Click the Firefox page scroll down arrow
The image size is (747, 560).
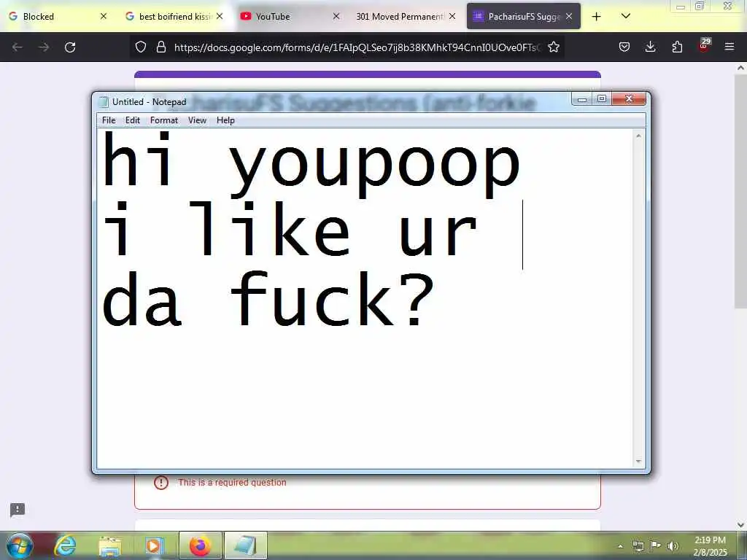(740, 524)
